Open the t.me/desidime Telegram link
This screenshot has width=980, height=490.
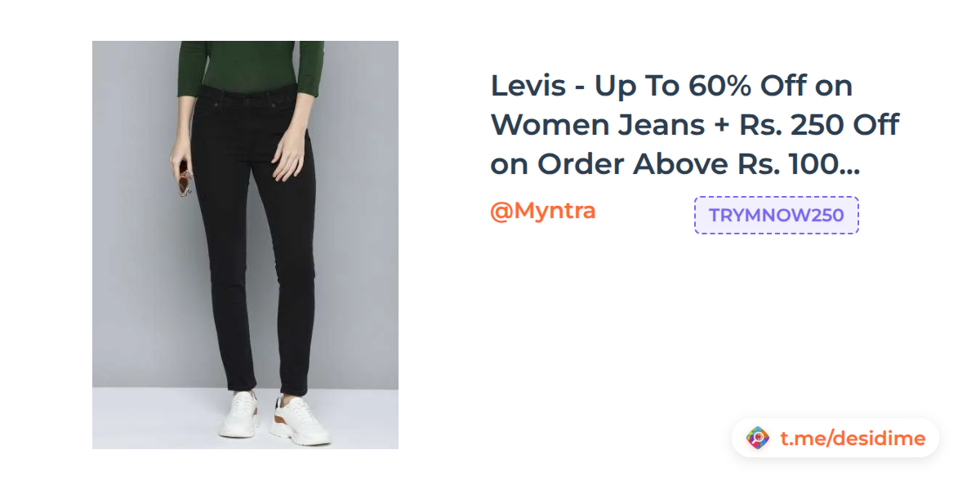click(x=853, y=439)
